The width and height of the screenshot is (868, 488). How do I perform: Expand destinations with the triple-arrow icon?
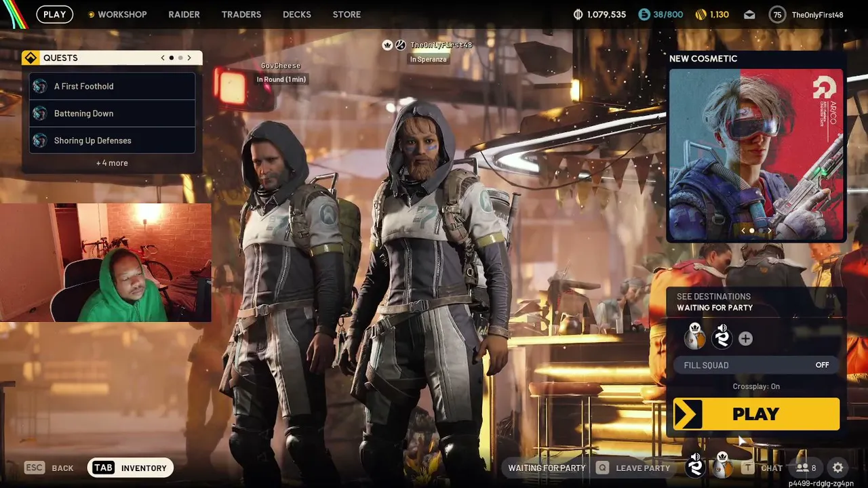(831, 296)
